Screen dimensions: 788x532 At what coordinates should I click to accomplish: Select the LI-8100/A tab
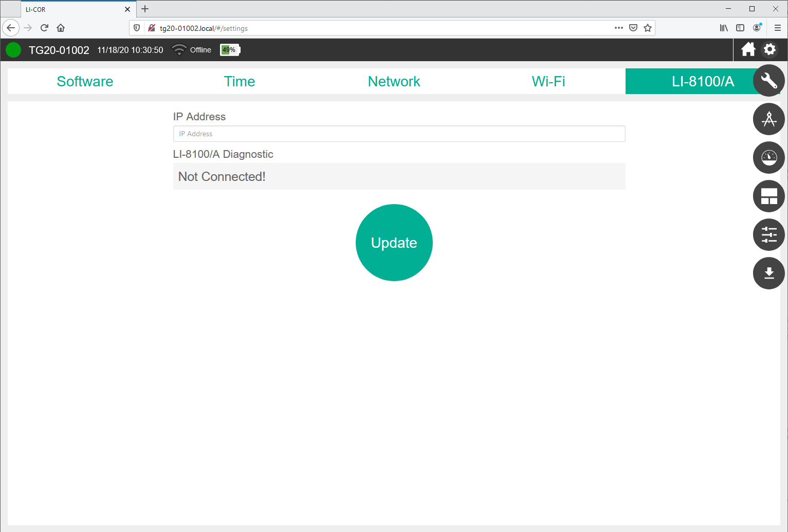coord(703,81)
